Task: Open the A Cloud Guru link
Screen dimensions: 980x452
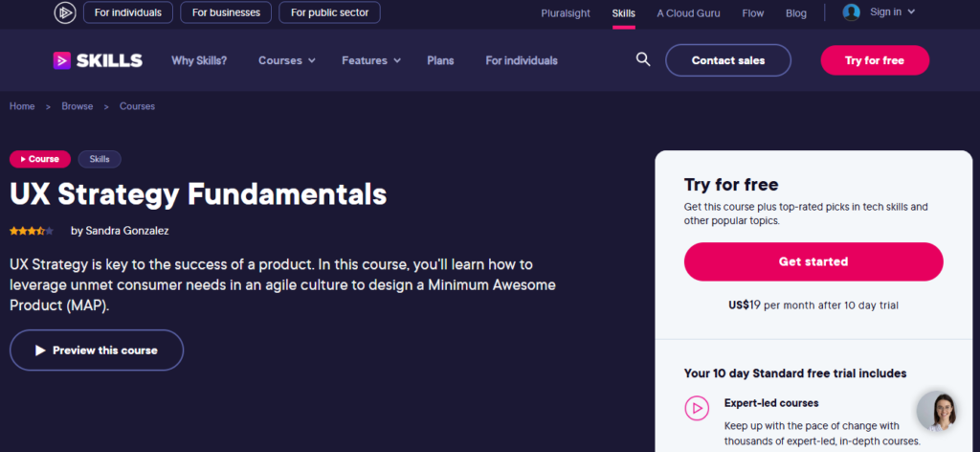Action: point(689,13)
